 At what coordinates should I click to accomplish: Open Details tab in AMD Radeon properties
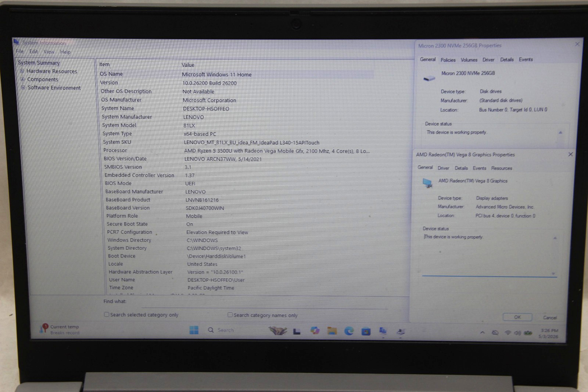[461, 168]
